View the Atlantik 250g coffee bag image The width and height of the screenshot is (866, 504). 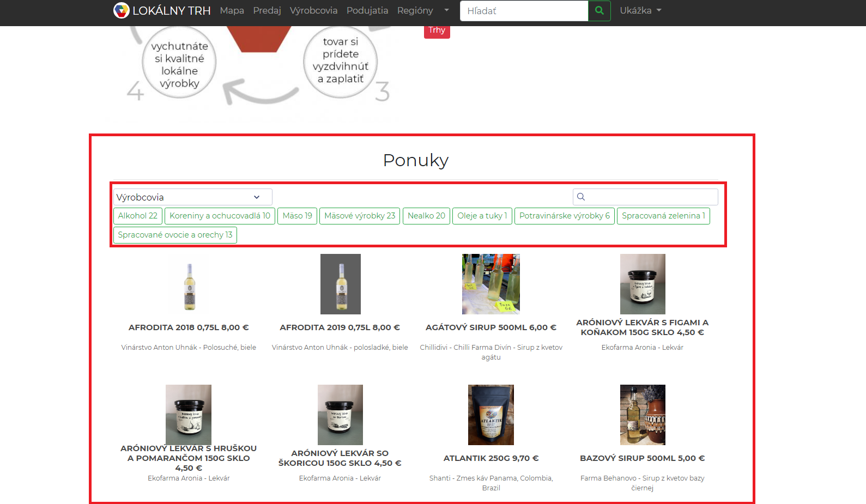490,415
